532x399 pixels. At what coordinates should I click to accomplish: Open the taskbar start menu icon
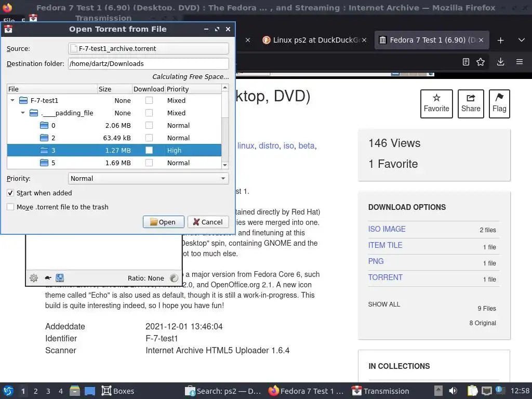[x=8, y=391]
